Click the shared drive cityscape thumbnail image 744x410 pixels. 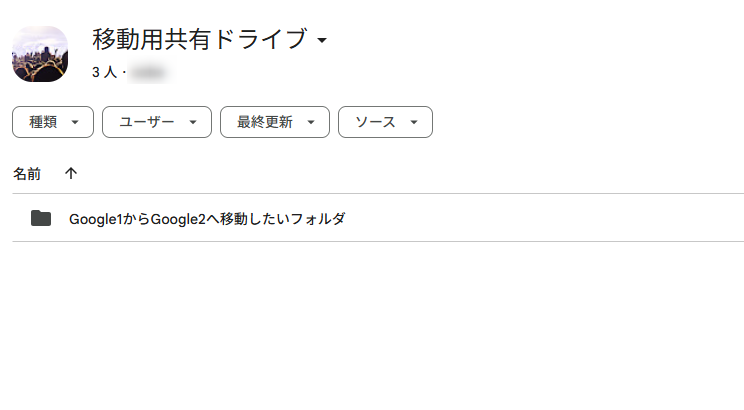[x=40, y=54]
